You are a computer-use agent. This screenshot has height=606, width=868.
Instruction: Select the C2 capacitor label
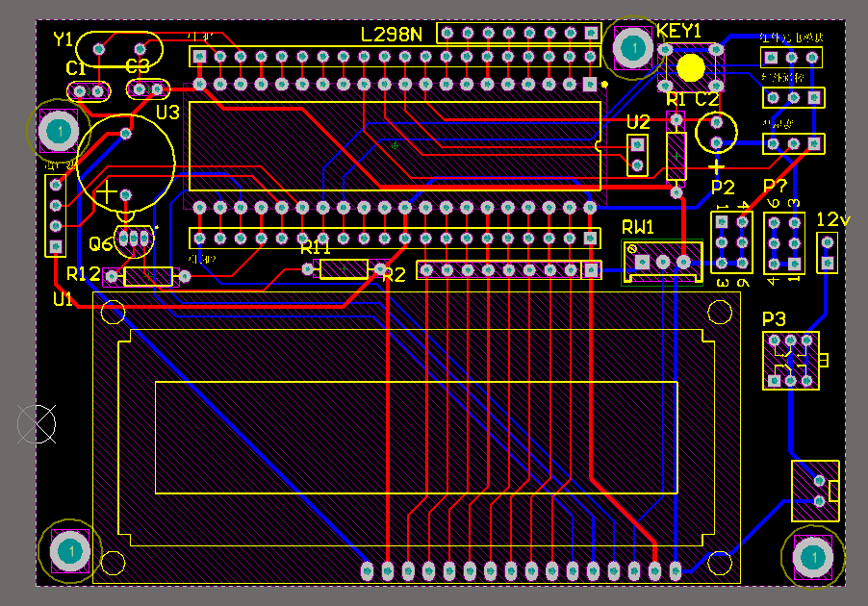707,100
